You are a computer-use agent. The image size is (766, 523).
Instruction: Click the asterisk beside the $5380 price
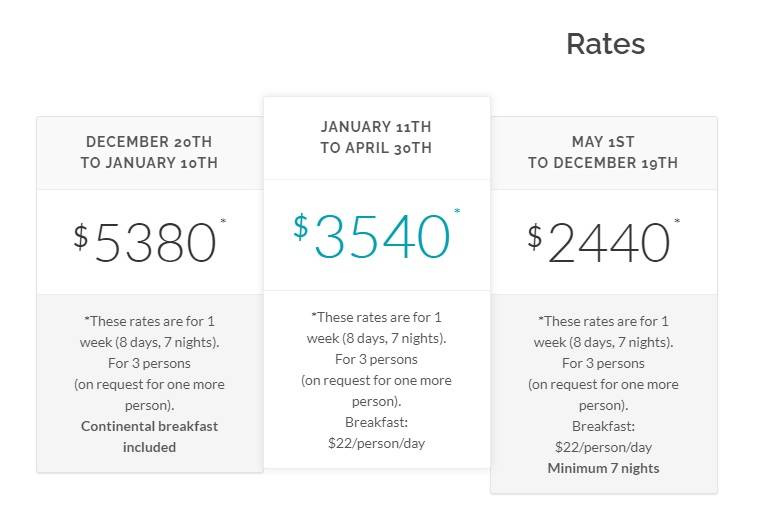pos(223,221)
